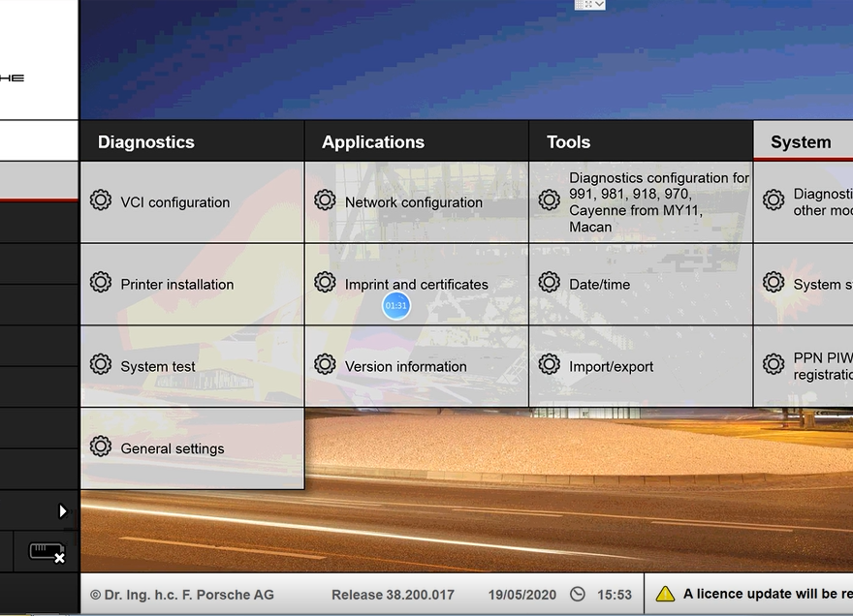Open Network configuration tile
Screen dimensions: 853x616
pos(417,202)
